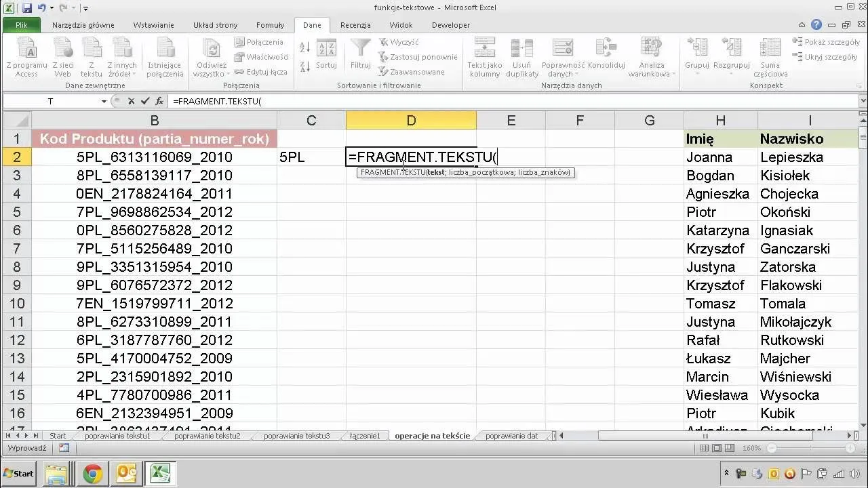Select cell C2 containing 5PL
Image resolution: width=868 pixels, height=488 pixels.
311,157
